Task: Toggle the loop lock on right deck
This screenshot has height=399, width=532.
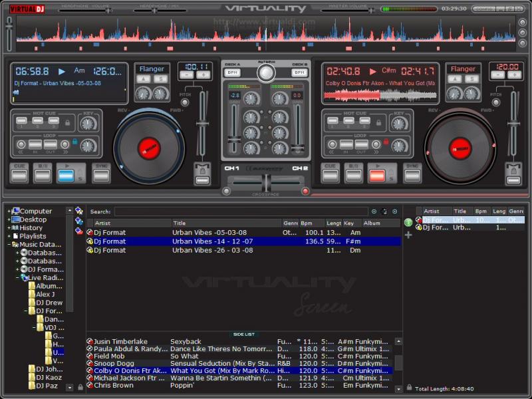Action: 386,142
